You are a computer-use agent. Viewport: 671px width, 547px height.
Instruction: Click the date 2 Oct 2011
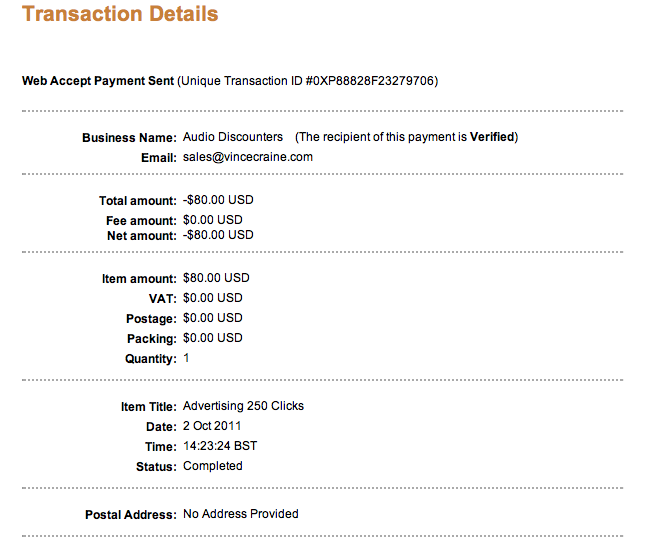coord(212,426)
